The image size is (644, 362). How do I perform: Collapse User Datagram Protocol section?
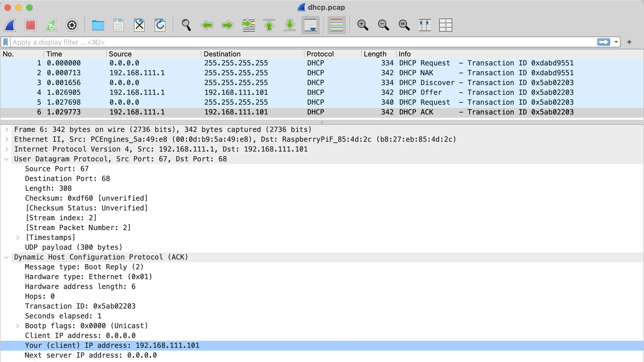tap(6, 159)
